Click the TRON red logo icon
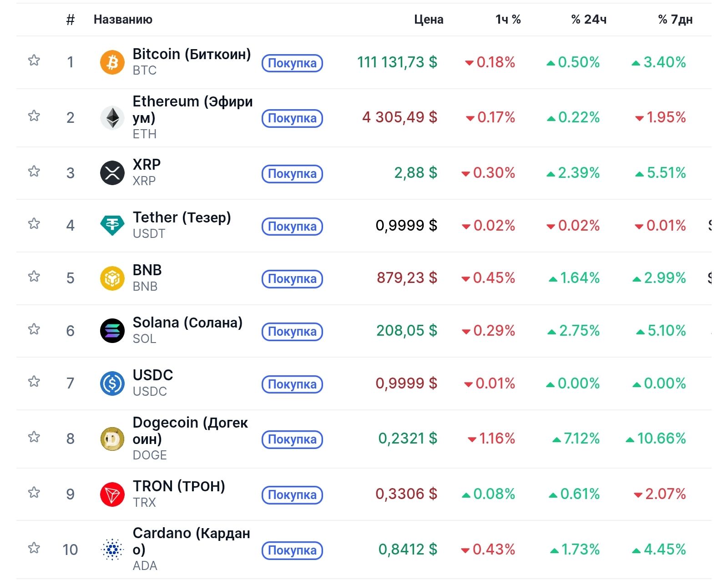Screen dimensions: 728x580 point(112,494)
